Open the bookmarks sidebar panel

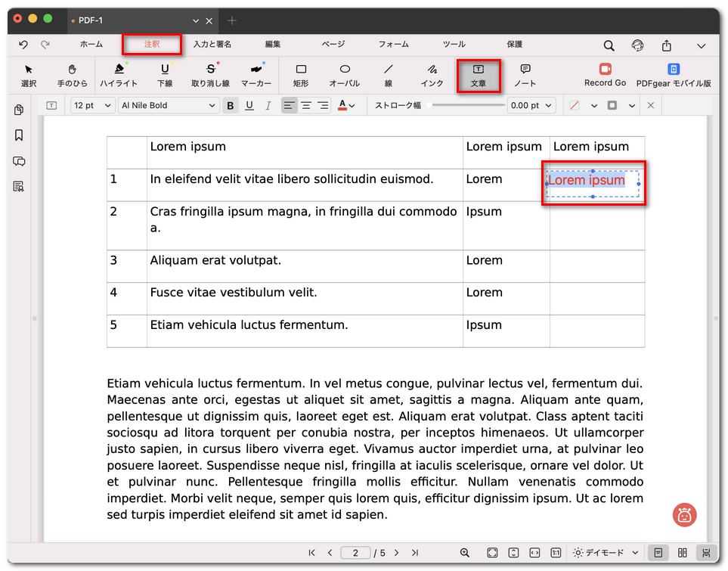pos(19,135)
